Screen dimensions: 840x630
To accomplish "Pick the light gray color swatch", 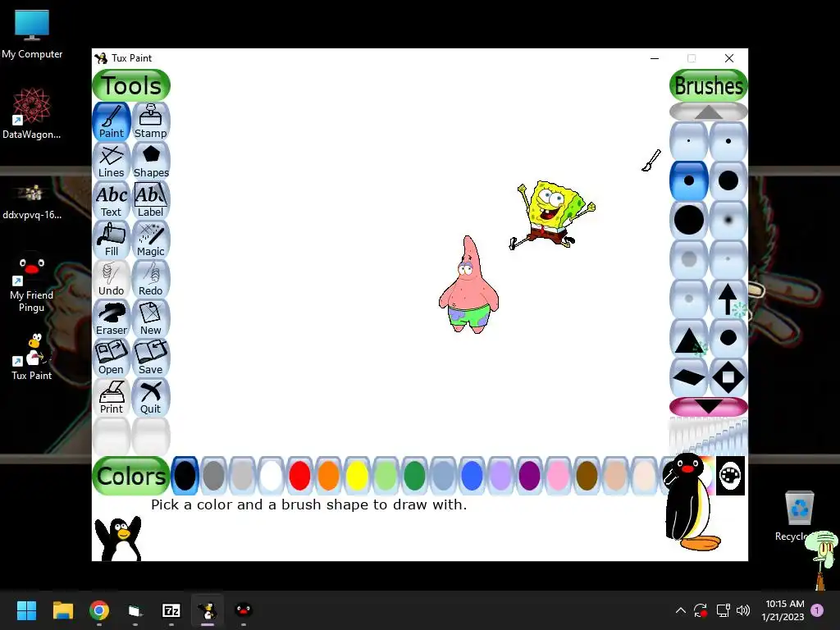I will coord(242,475).
